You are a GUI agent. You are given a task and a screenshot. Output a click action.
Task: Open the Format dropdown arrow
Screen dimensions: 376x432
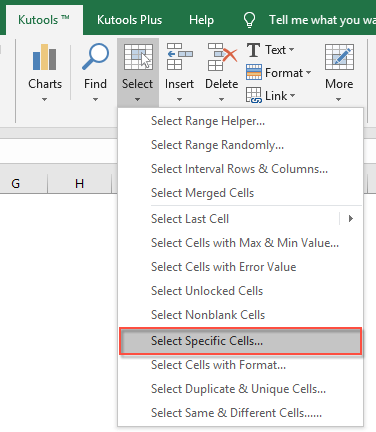308,72
